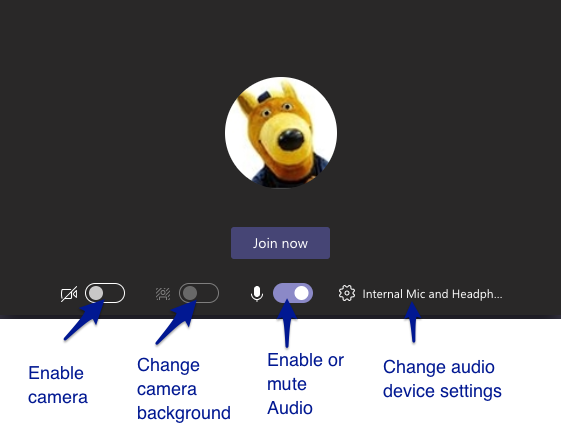Click the Join now button
The height and width of the screenshot is (426, 561).
280,243
